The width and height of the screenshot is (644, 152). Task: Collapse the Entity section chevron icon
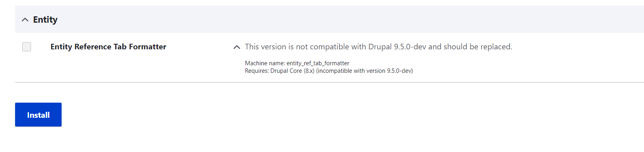point(25,19)
